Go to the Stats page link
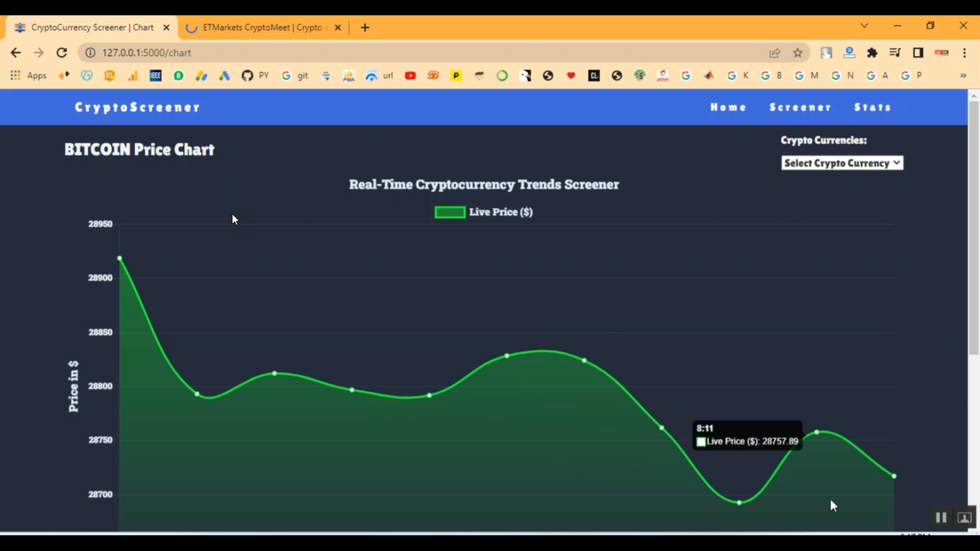The height and width of the screenshot is (551, 980). tap(872, 107)
